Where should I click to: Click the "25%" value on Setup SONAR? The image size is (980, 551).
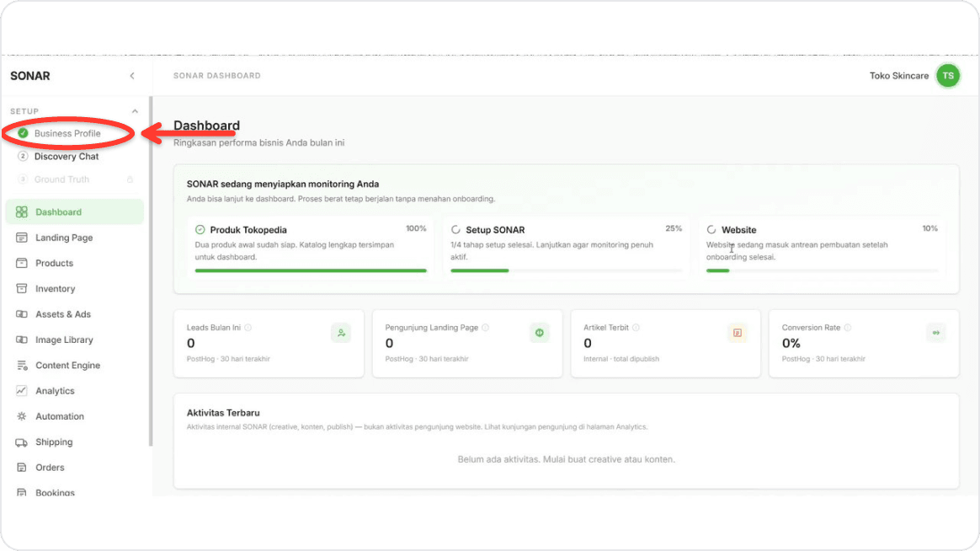pyautogui.click(x=674, y=229)
